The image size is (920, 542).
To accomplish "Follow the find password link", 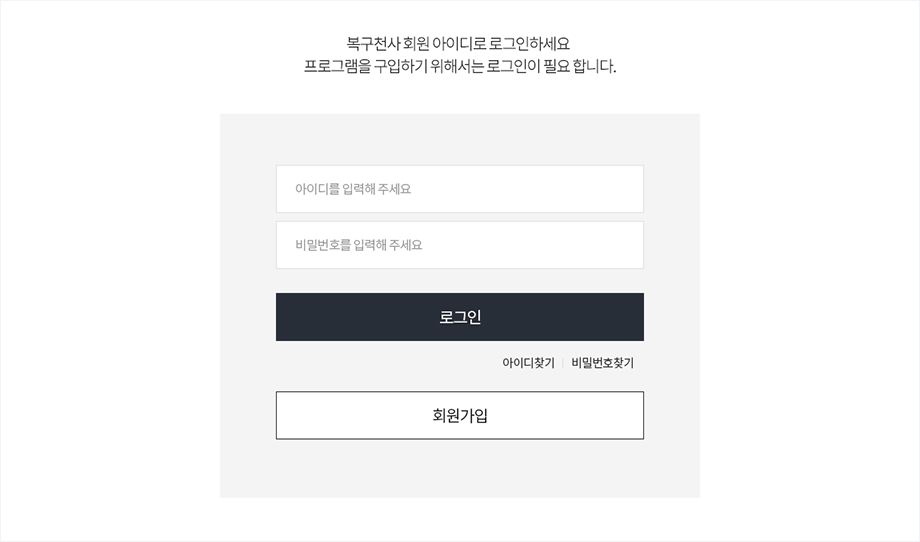I will [x=602, y=363].
